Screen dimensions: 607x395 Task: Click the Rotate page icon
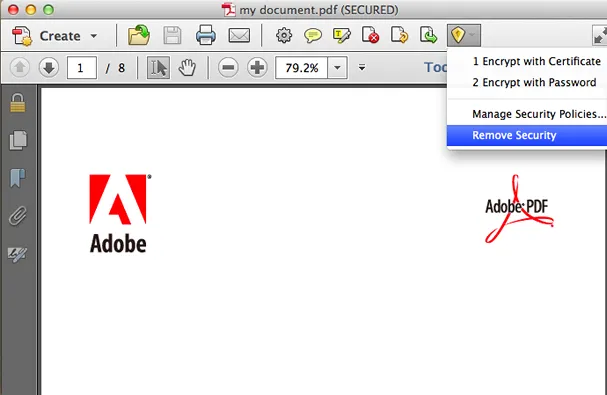399,35
